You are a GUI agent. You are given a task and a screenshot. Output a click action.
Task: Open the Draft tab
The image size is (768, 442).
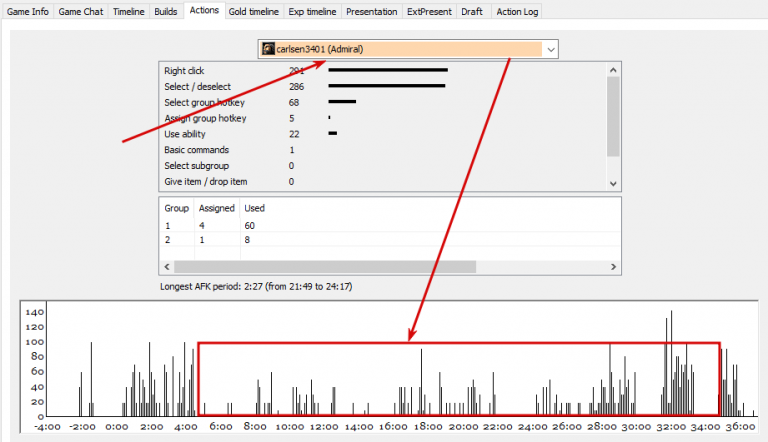472,11
